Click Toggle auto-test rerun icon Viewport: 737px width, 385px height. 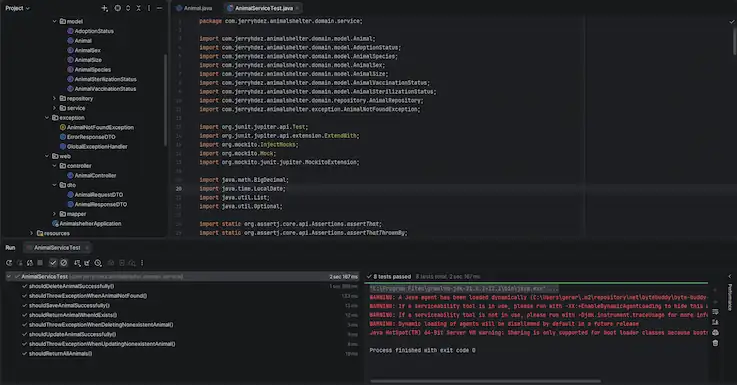30,263
